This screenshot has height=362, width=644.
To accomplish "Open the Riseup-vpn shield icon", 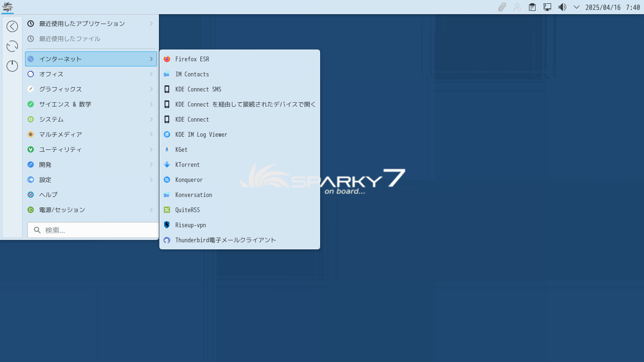I will click(x=167, y=225).
